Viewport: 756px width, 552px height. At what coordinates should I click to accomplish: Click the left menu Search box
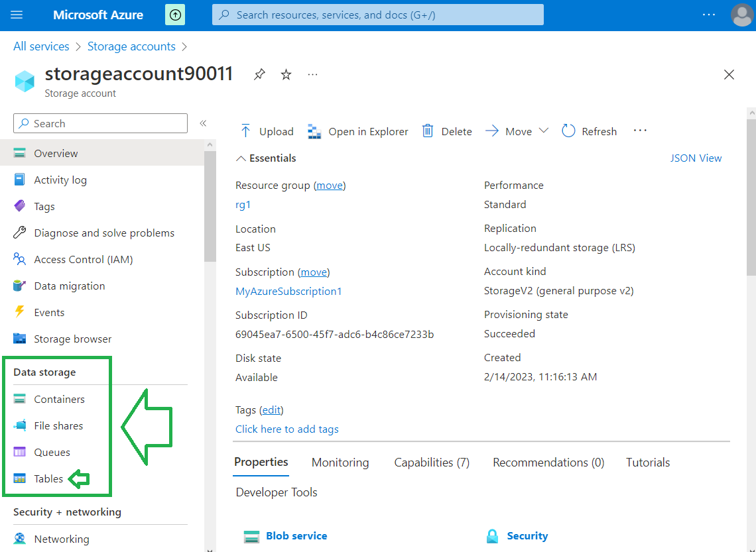(100, 123)
